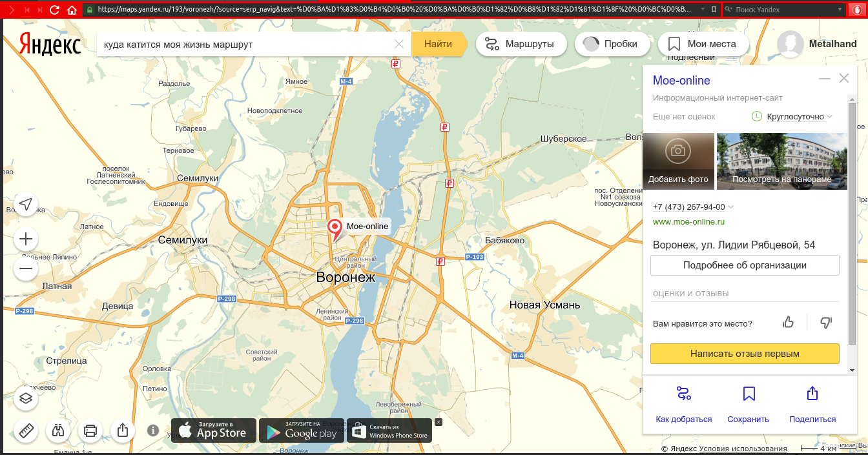Open street panoramas binoculars icon
Image resolution: width=868 pixels, height=455 pixels.
(58, 430)
